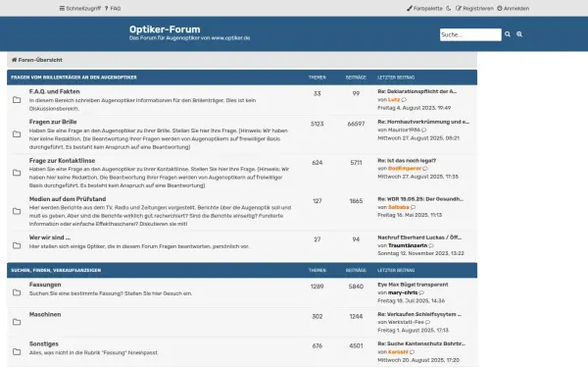The image size is (588, 368).
Task: Open the Fassungen forum
Action: (x=45, y=285)
